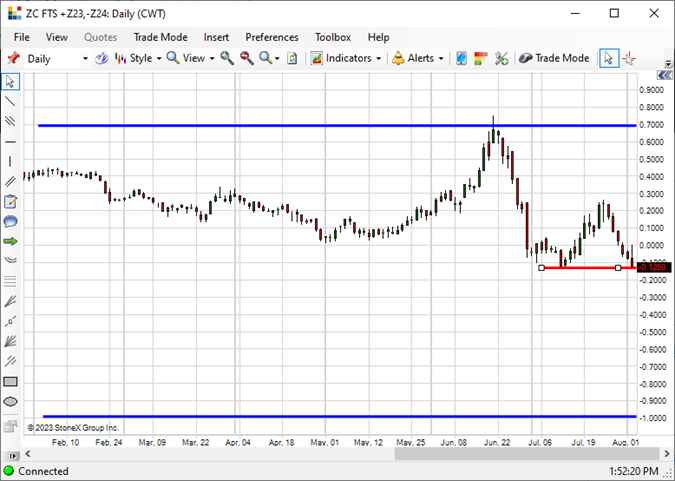Click the purple icon after Daily dropdown

pos(102,58)
